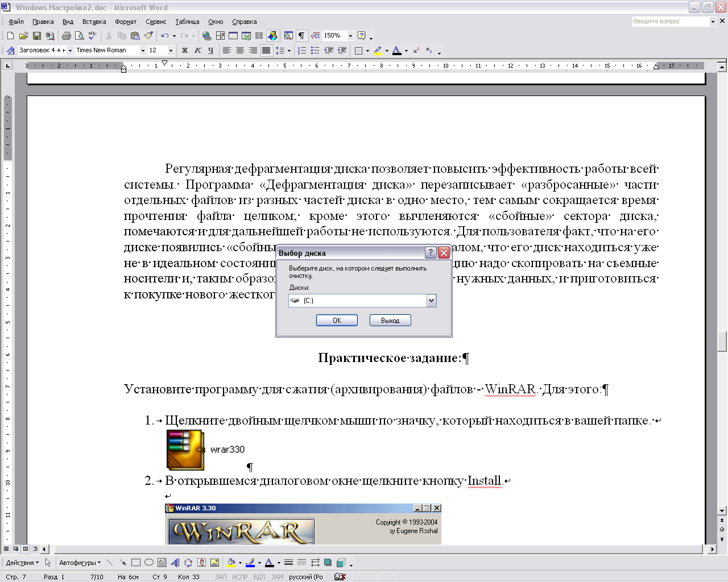Open the Times New Roman font dropdown
The width and height of the screenshot is (728, 582).
tap(143, 51)
